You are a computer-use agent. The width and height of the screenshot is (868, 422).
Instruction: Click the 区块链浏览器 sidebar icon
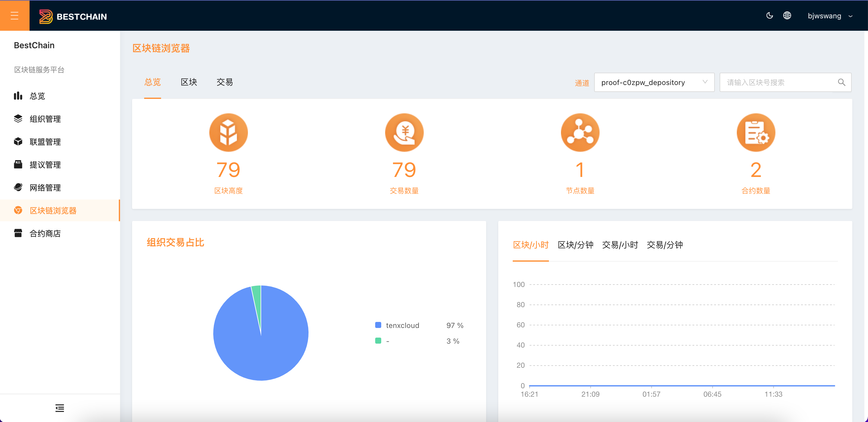18,210
